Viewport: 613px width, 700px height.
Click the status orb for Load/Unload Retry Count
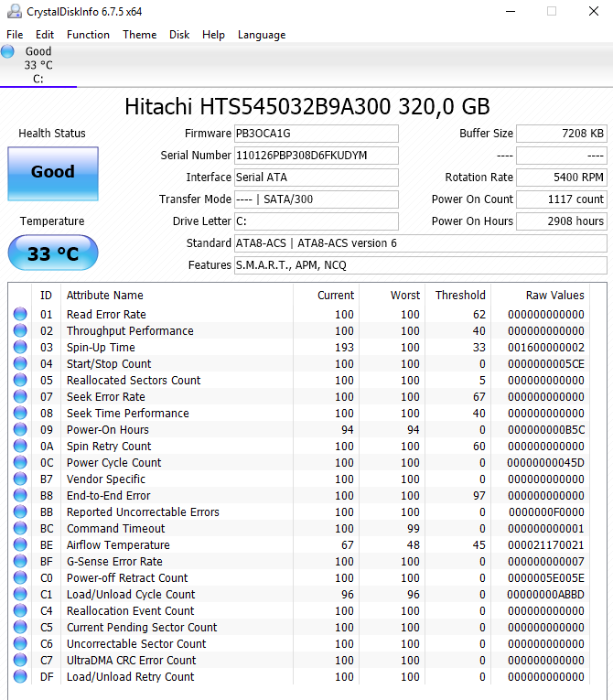coord(20,677)
